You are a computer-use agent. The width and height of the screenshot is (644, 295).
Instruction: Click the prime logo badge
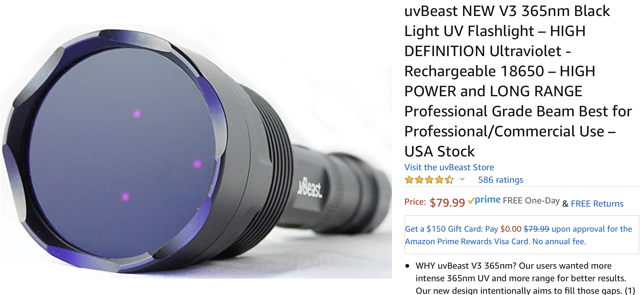(x=484, y=200)
